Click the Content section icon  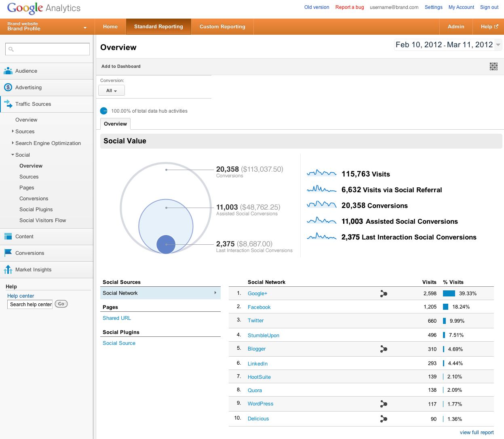click(8, 237)
